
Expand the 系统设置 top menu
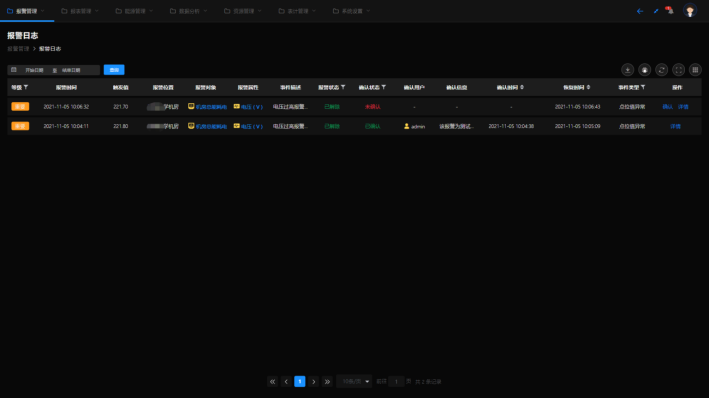pos(351,11)
